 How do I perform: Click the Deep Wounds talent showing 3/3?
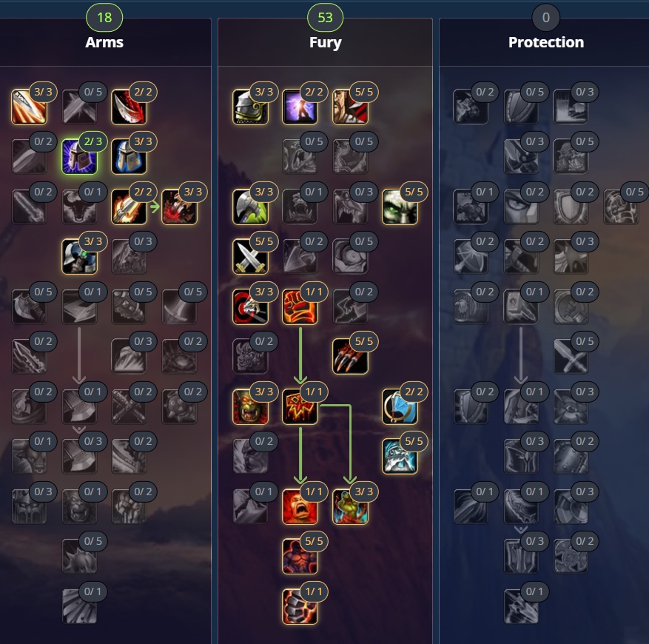[x=179, y=207]
